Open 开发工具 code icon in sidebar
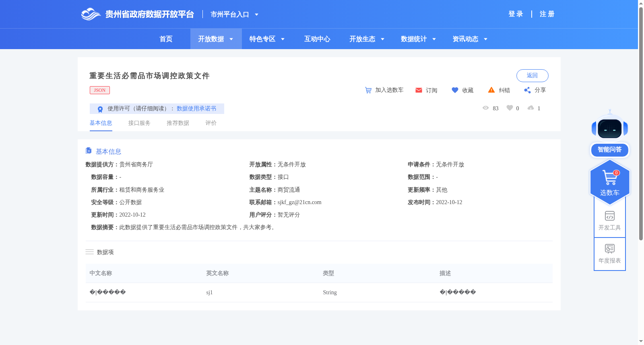 click(x=610, y=216)
